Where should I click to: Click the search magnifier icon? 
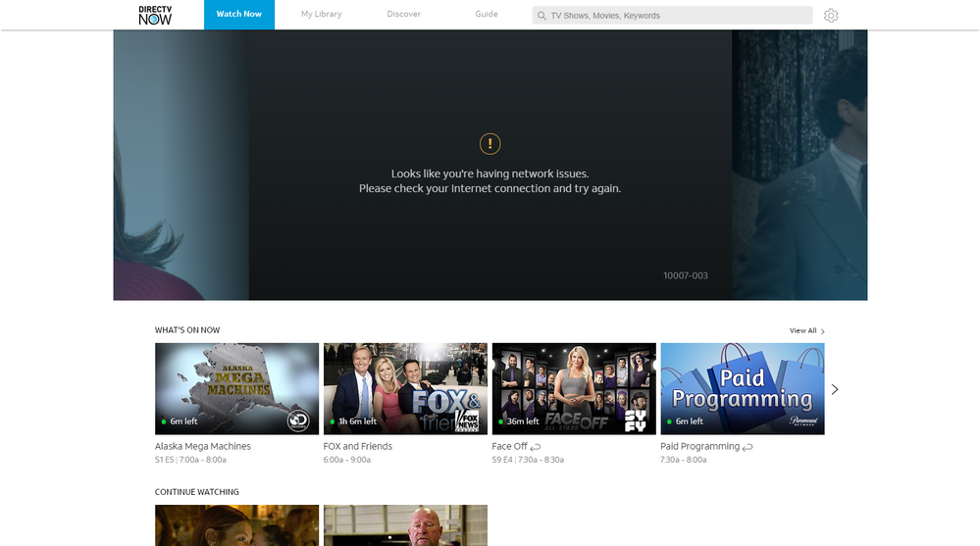click(542, 16)
